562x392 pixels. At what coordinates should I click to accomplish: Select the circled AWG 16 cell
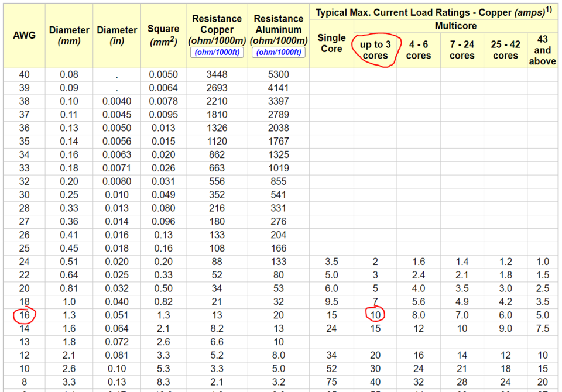25,315
